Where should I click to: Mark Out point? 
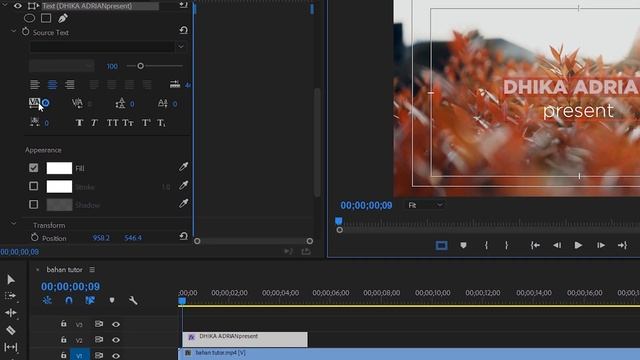pyautogui.click(x=507, y=245)
